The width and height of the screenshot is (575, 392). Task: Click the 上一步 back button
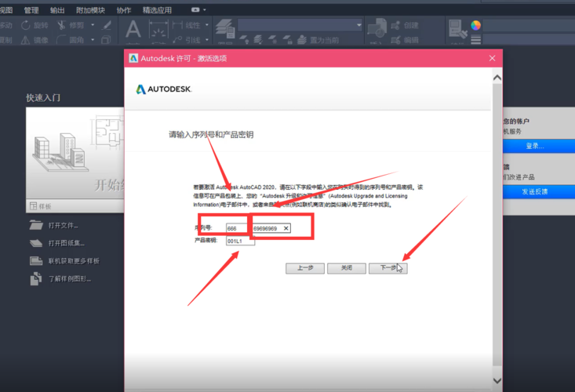tap(305, 268)
